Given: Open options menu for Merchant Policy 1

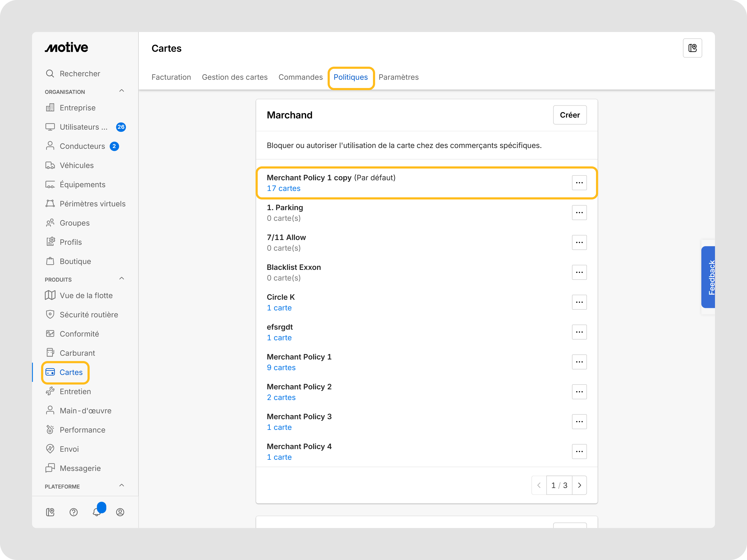Looking at the screenshot, I should point(579,362).
